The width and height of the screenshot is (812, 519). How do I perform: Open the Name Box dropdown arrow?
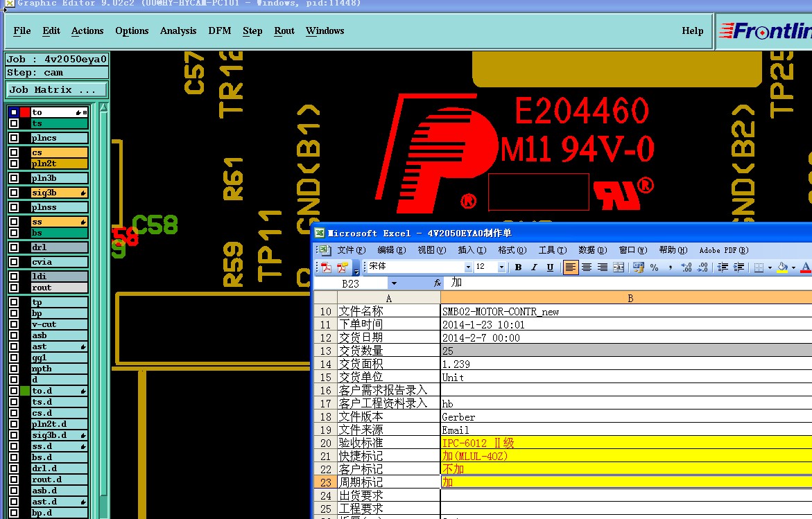[x=394, y=283]
